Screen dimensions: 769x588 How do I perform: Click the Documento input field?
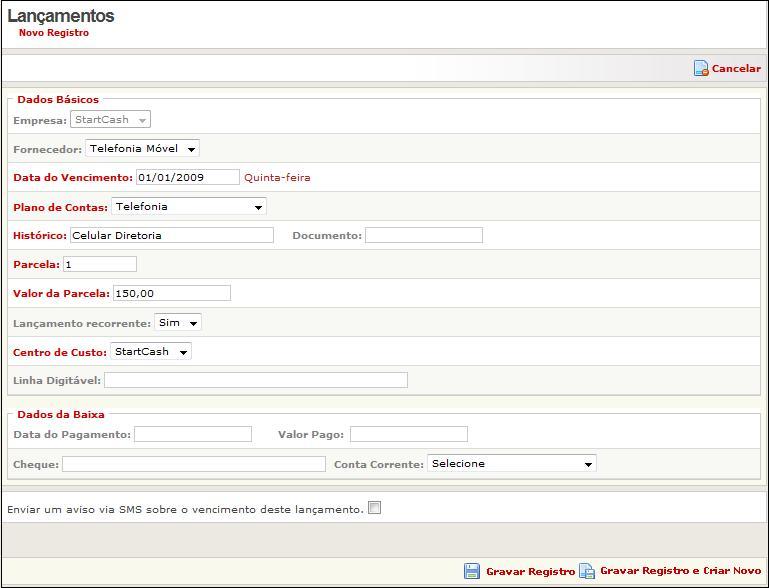pyautogui.click(x=423, y=236)
